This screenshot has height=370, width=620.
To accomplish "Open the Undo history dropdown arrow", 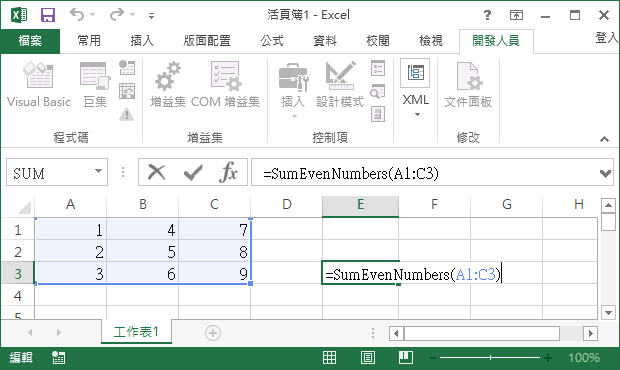I will pos(93,15).
